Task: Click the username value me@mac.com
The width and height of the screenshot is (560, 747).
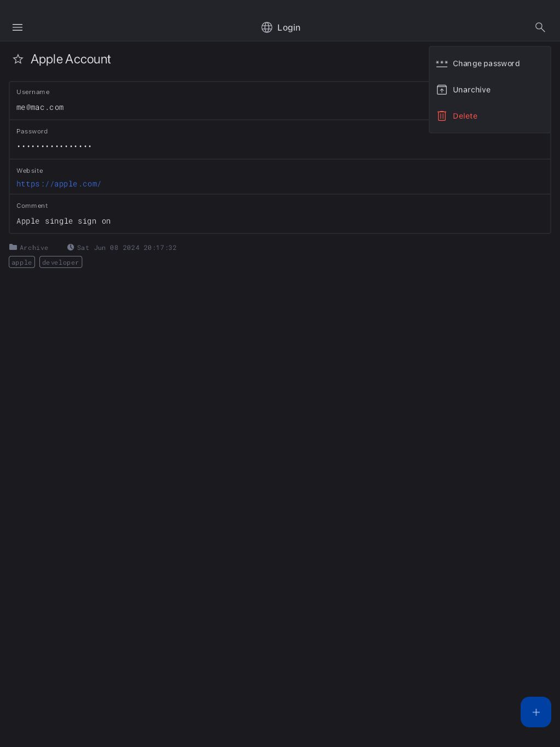Action: click(x=40, y=108)
